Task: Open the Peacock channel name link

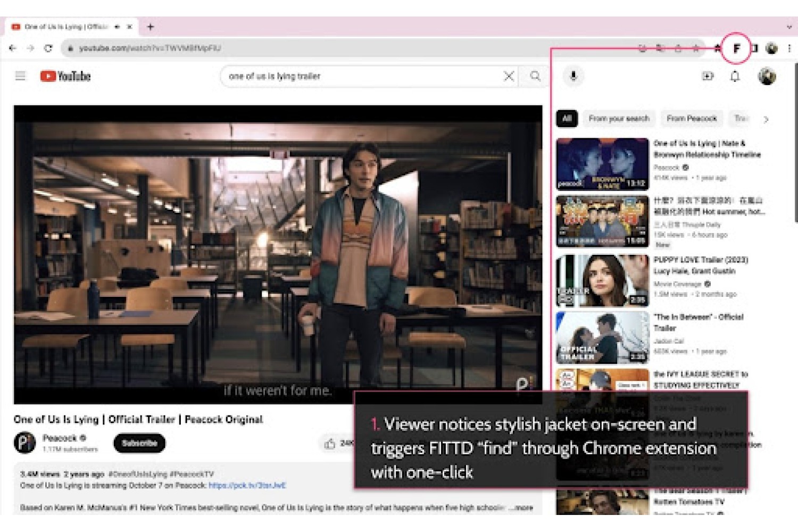Action: [60, 438]
